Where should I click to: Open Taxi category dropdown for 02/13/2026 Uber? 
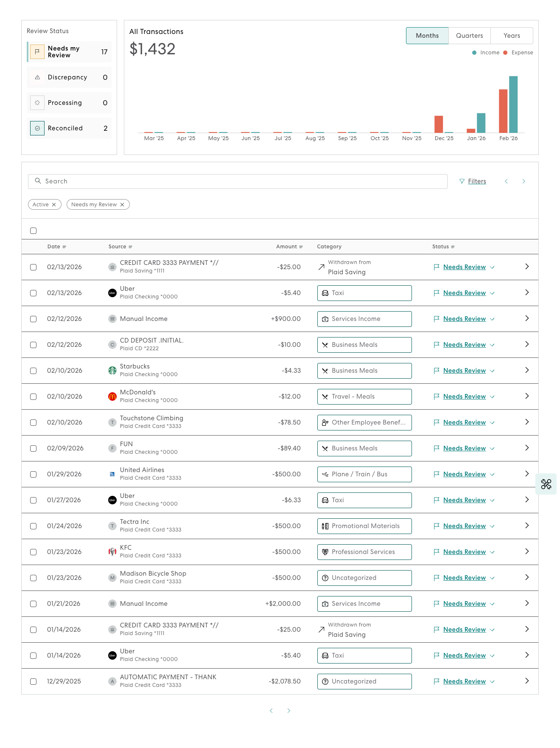tap(364, 293)
